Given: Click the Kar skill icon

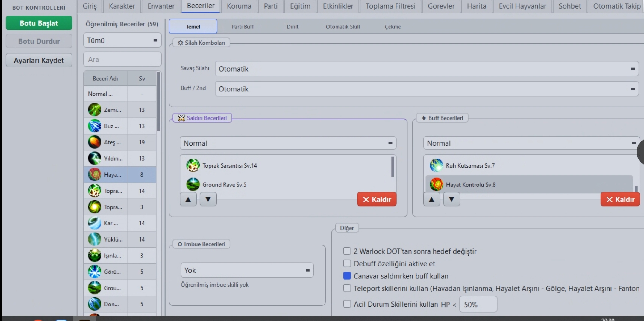Looking at the screenshot, I should click(95, 223).
